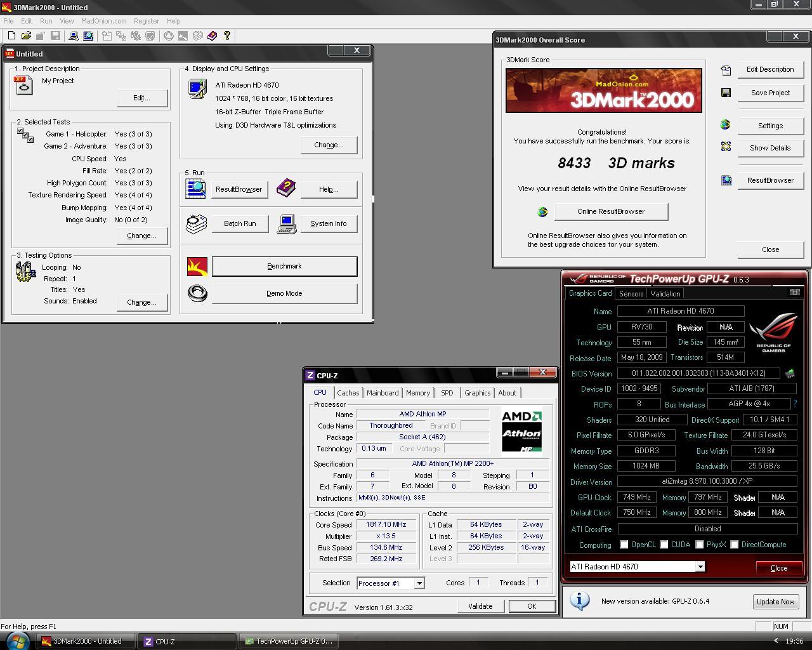Click Edit button in Project Description

pos(141,98)
